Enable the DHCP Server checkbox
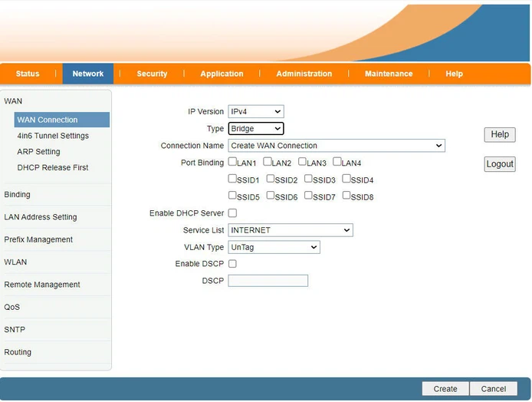This screenshot has width=532, height=402. 232,213
